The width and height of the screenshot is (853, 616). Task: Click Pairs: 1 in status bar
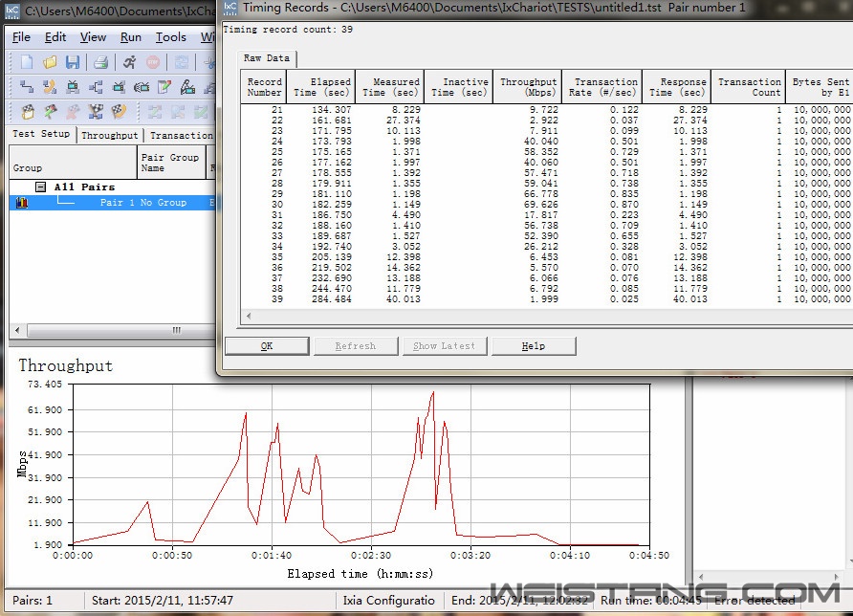[x=33, y=601]
